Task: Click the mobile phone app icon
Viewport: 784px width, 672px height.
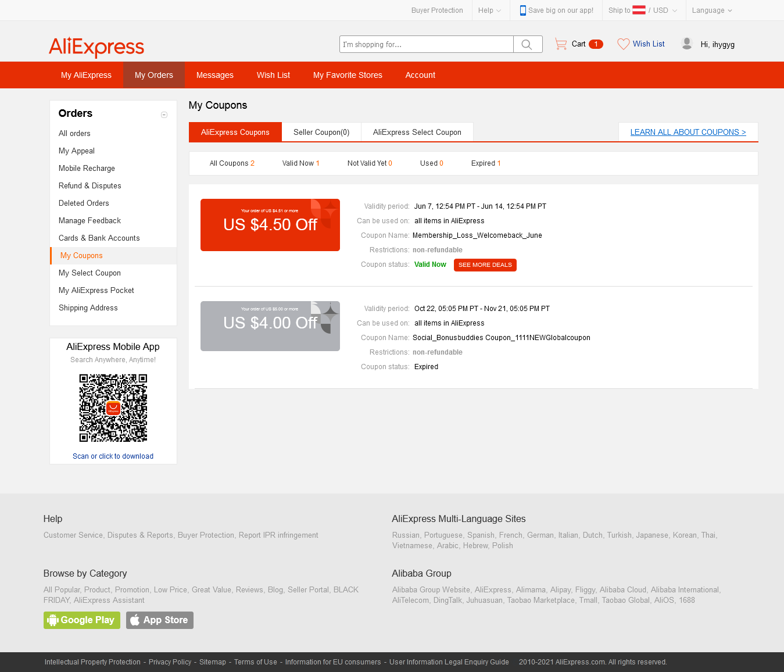Action: tap(523, 10)
